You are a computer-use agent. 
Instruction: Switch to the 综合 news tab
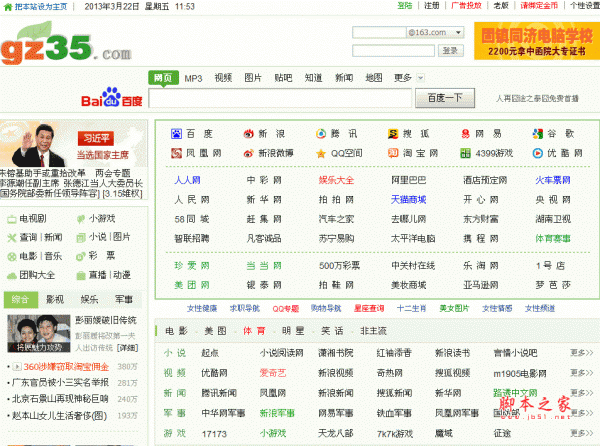coord(21,300)
